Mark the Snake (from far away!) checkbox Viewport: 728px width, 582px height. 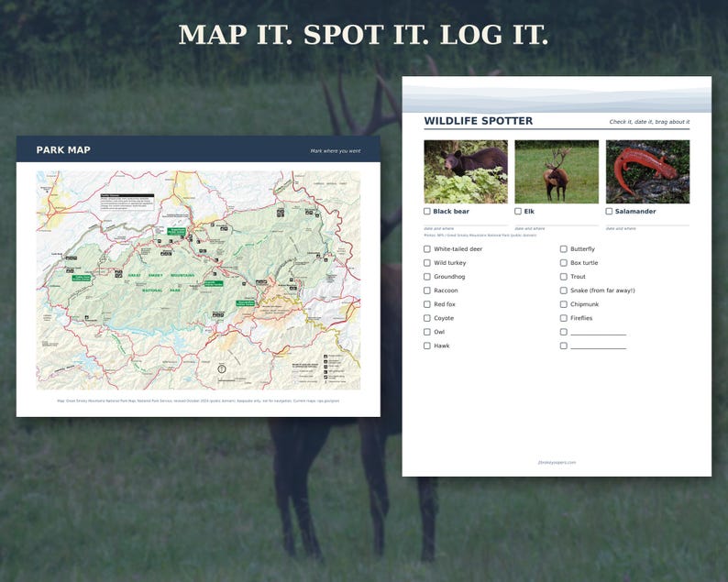(564, 291)
